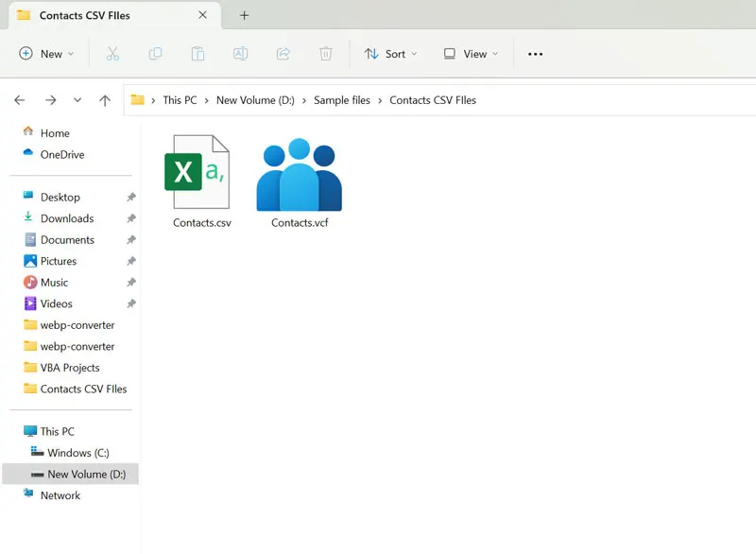Open the Sort options dropdown
The width and height of the screenshot is (756, 554).
pos(390,54)
